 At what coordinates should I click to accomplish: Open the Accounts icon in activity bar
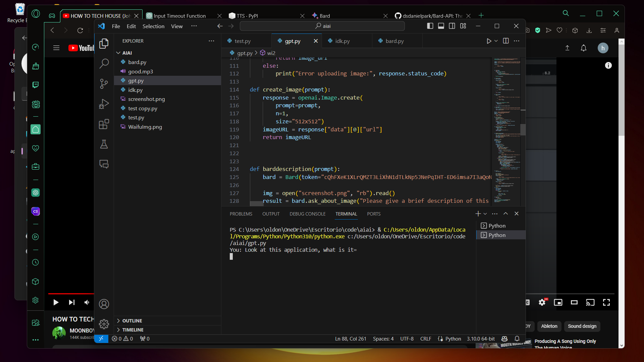[104, 304]
